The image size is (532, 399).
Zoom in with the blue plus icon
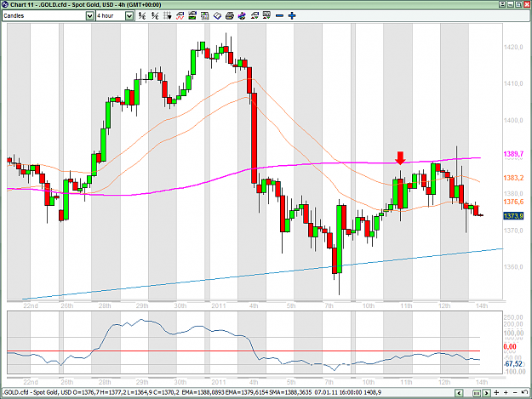coord(292,15)
